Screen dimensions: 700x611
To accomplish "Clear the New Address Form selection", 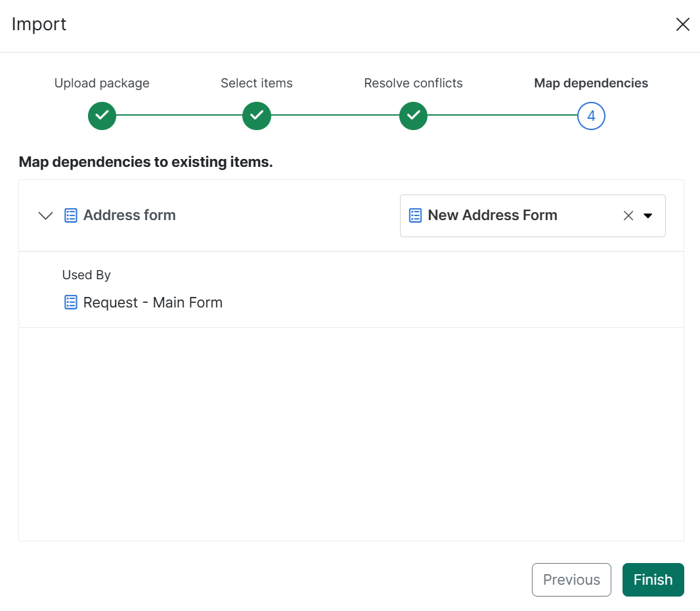I will (628, 215).
